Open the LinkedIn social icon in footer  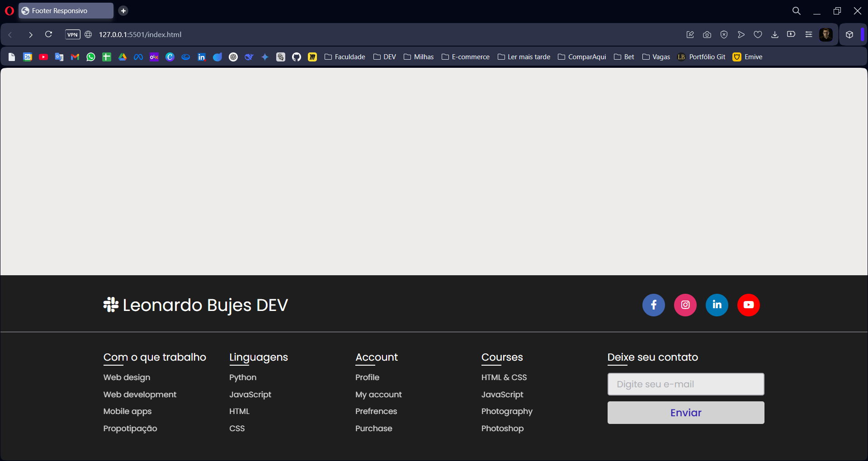point(717,305)
